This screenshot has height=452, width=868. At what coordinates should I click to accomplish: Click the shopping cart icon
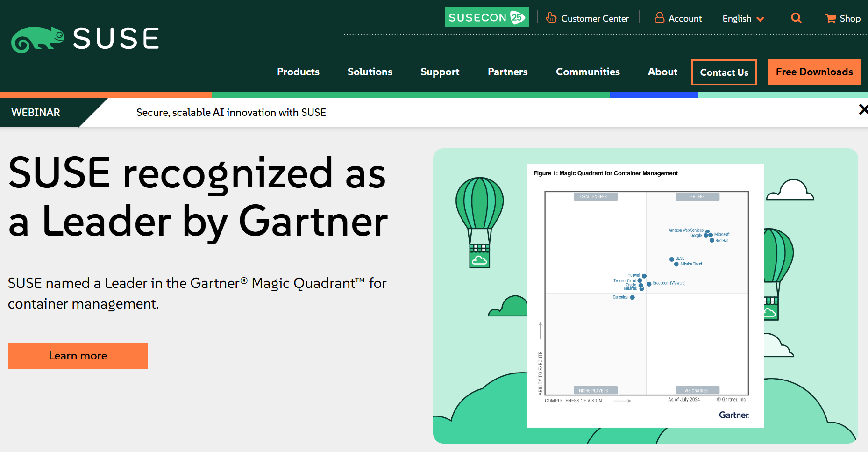point(831,19)
